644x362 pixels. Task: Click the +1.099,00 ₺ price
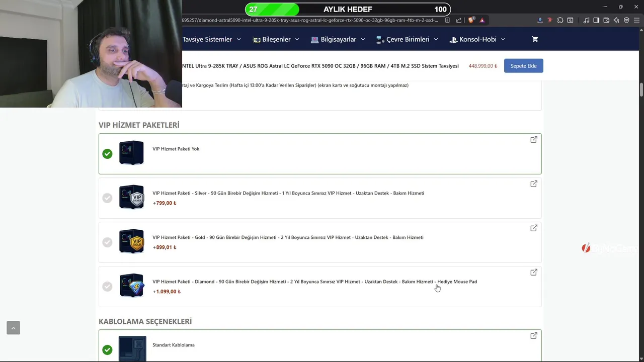coord(167,292)
